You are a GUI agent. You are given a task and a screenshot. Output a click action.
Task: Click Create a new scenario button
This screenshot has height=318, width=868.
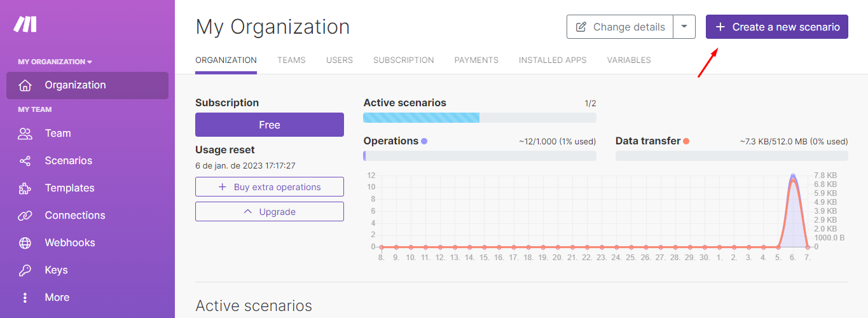[777, 27]
